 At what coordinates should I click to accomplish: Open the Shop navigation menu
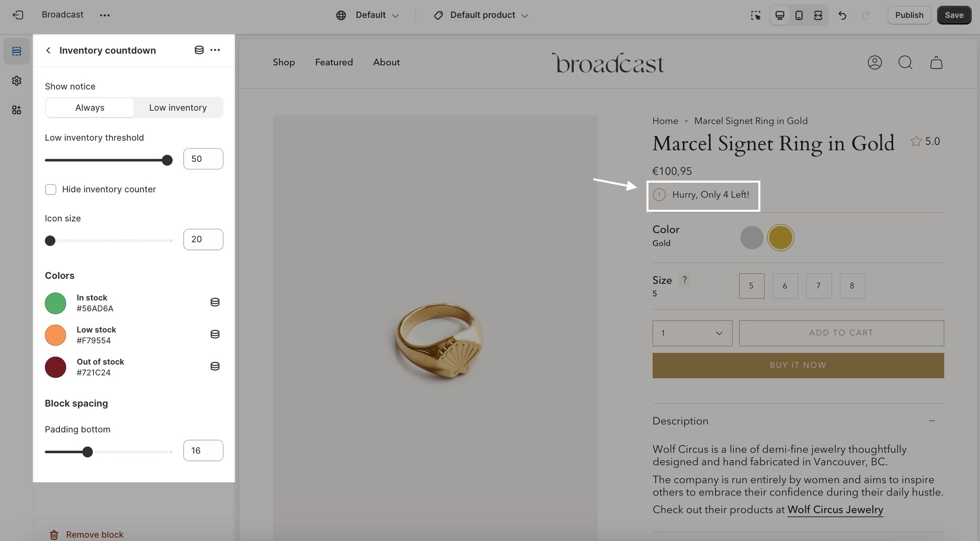284,62
